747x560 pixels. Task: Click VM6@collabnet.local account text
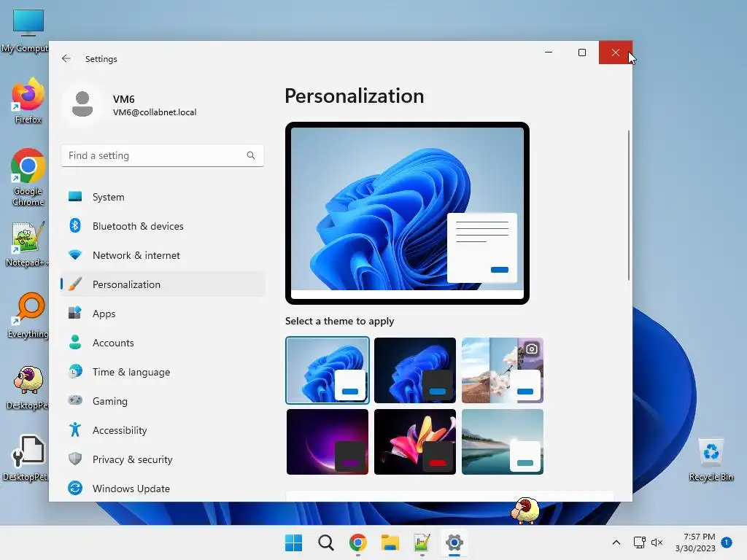coord(155,112)
